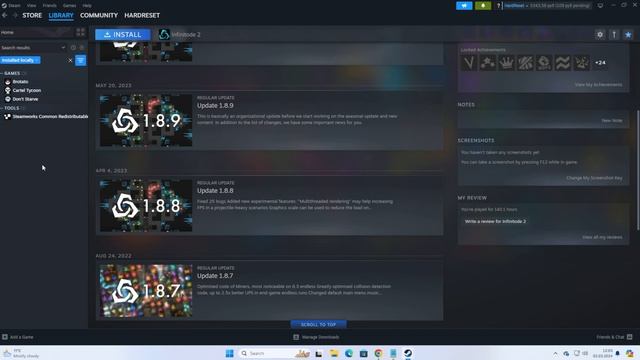Image resolution: width=640 pixels, height=360 pixels.
Task: Open Manage Downloads at the bottom
Action: point(316,337)
